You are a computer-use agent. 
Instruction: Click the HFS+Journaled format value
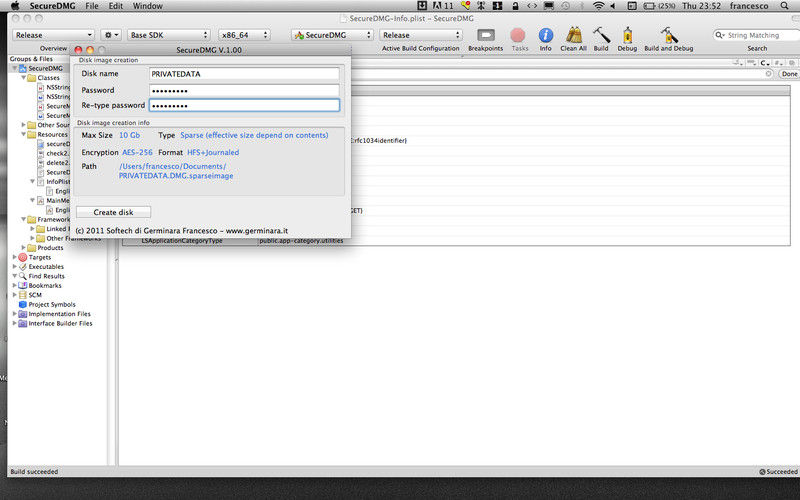coord(213,153)
